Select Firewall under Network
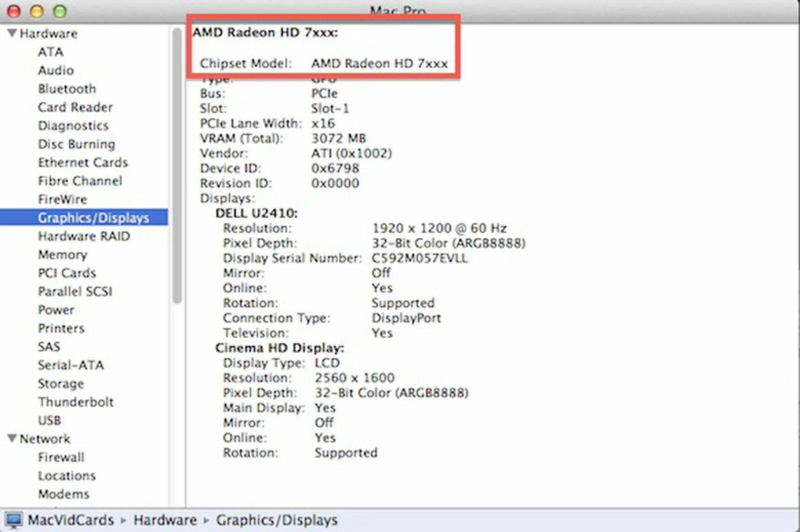This screenshot has height=532, width=800. [x=61, y=458]
